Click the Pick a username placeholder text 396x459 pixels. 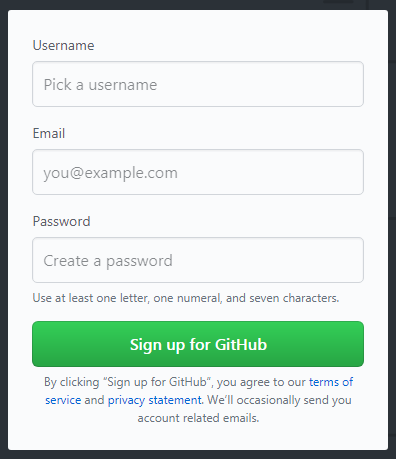100,85
